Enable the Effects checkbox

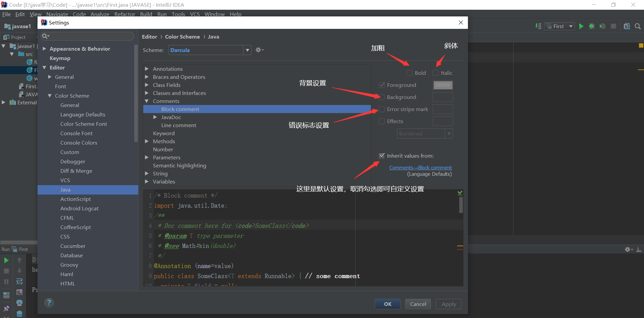[382, 121]
